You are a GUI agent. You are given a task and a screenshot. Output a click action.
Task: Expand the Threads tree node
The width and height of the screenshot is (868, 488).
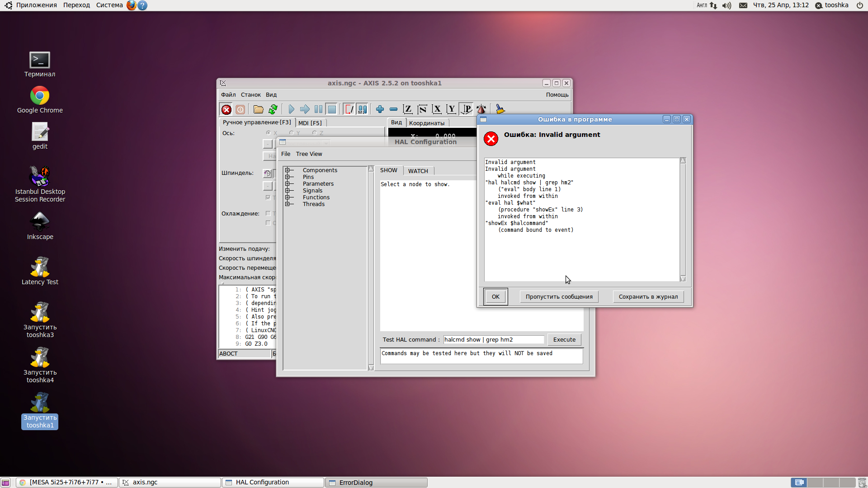pyautogui.click(x=288, y=204)
